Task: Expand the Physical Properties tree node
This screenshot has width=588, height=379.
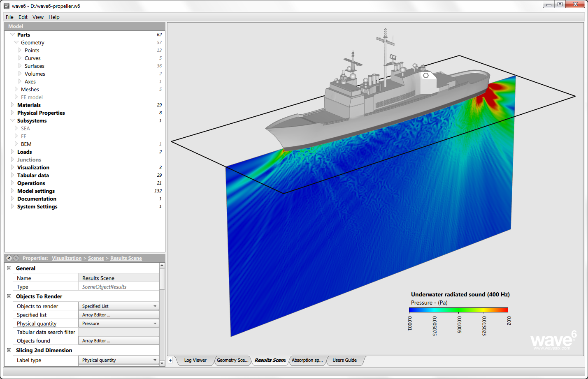Action: (12, 113)
